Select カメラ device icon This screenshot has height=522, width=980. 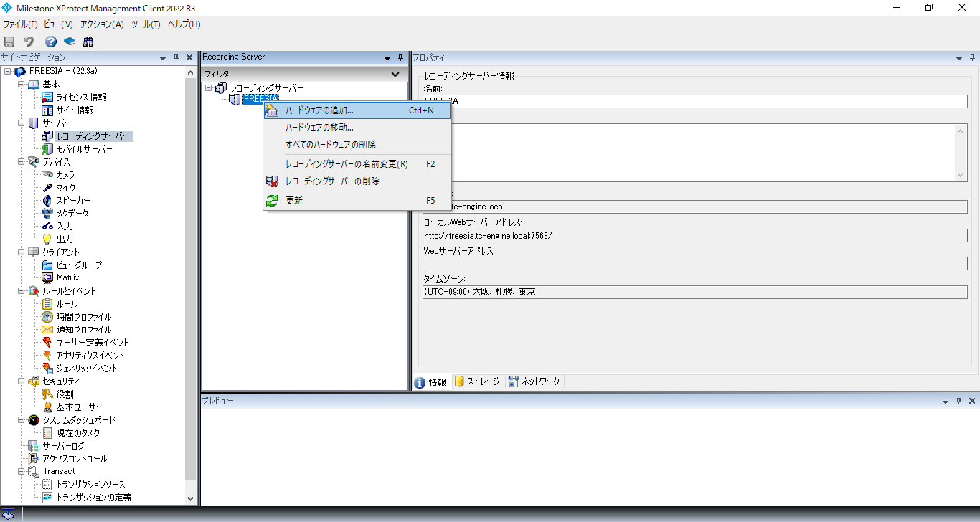[x=47, y=175]
